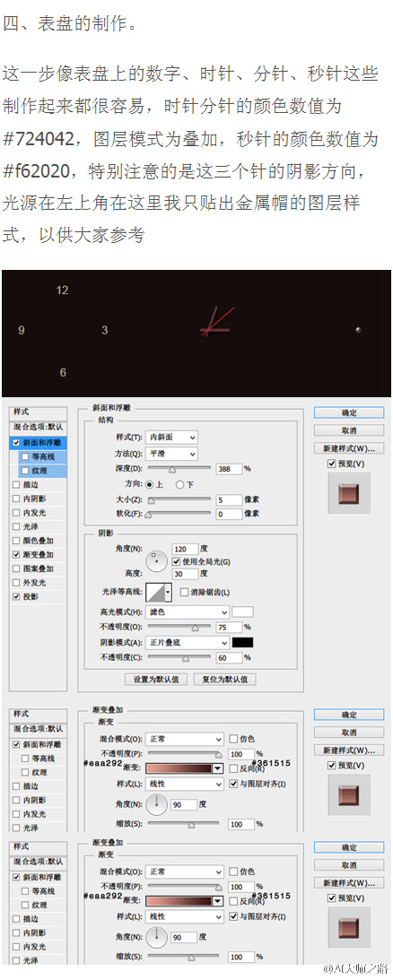The height and width of the screenshot is (980, 393).
Task: Click 新建样式(W)... in Bevel and Emboss dialog
Action: [348, 448]
